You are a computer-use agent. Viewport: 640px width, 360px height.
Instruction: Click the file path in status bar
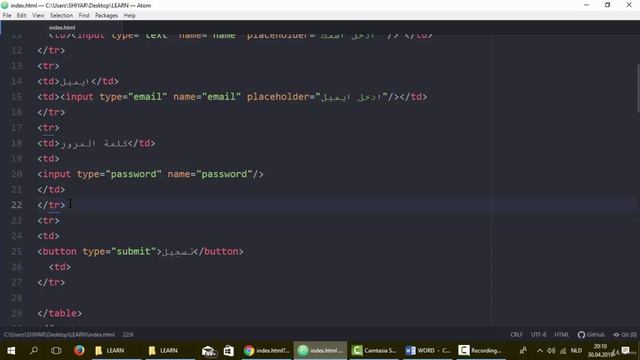tap(59, 334)
